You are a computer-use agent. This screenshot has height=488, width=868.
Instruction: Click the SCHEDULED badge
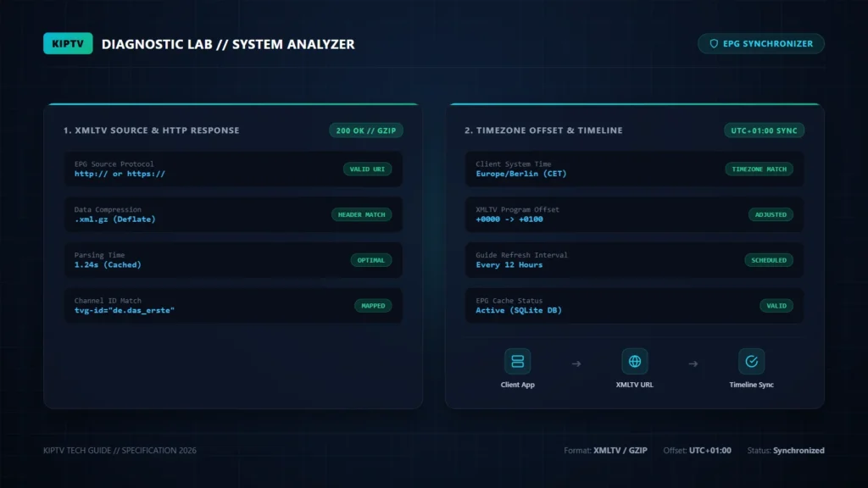768,260
